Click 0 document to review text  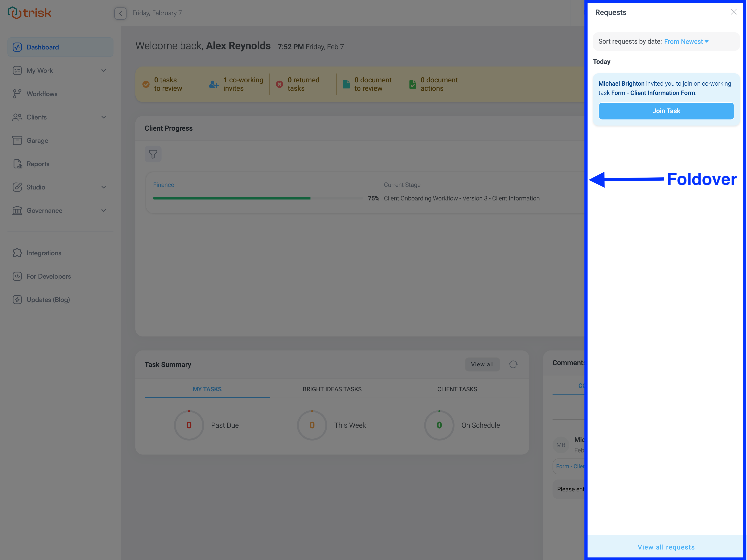click(373, 84)
